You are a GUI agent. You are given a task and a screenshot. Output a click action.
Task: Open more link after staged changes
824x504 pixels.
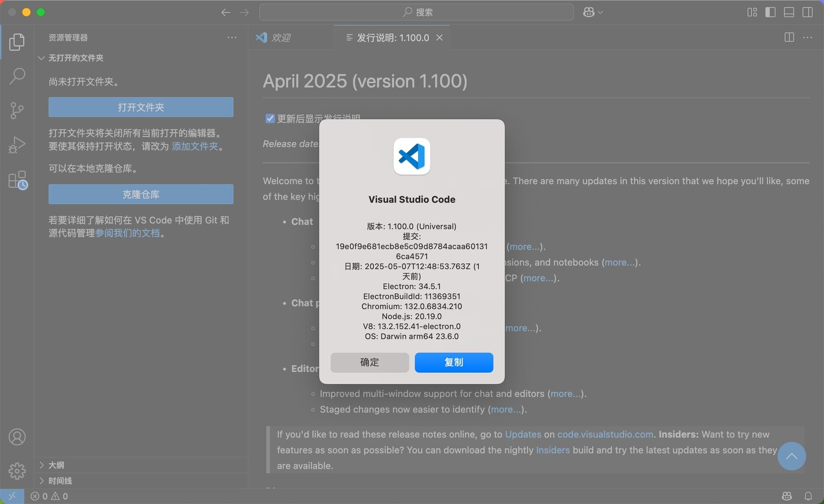pos(506,410)
